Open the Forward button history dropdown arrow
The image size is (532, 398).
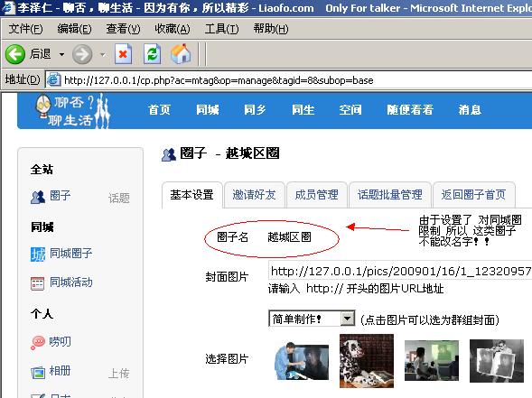coord(102,54)
